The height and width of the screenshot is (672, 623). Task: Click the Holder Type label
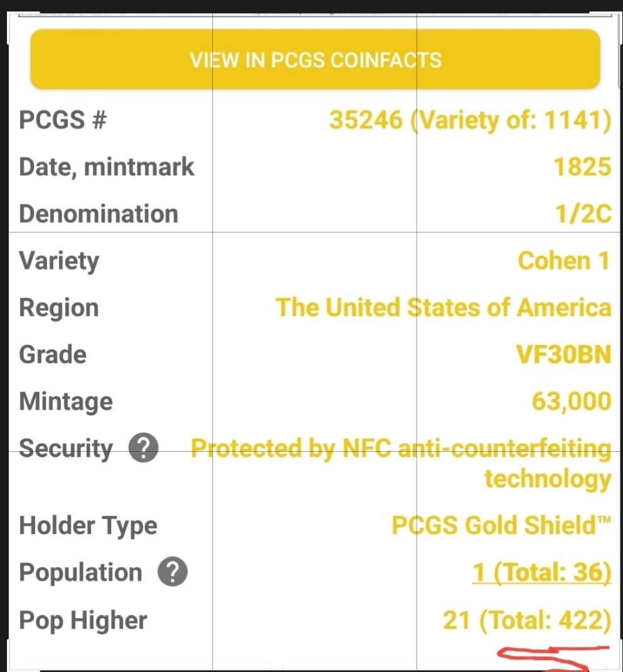[88, 526]
